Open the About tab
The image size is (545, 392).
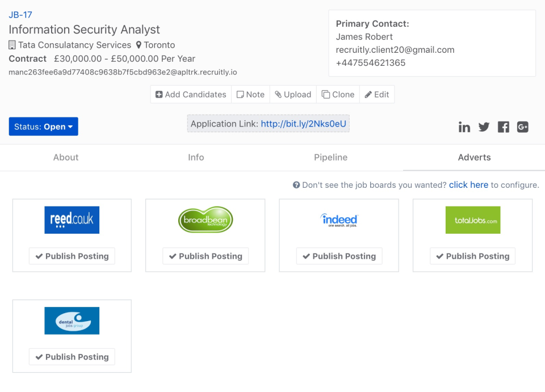coord(65,157)
